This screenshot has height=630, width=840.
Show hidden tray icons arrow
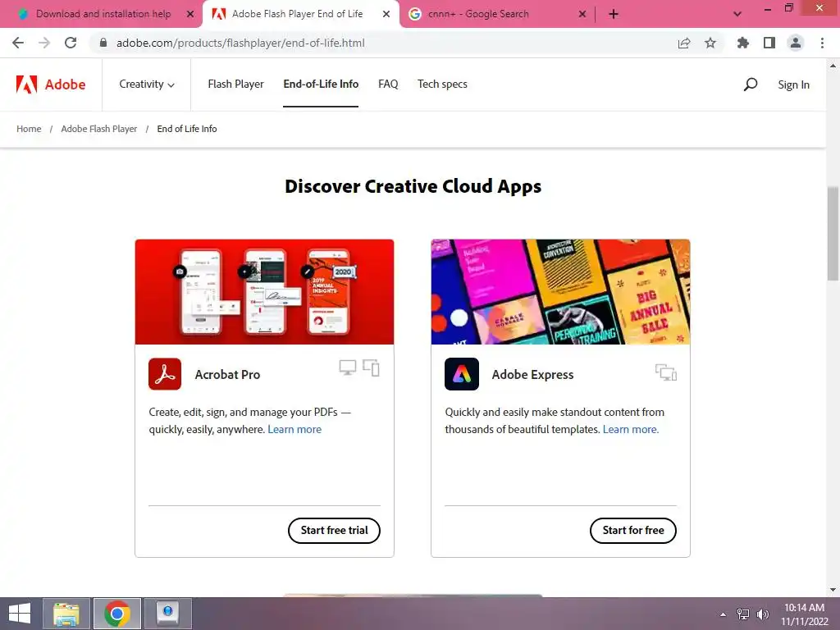tap(724, 614)
